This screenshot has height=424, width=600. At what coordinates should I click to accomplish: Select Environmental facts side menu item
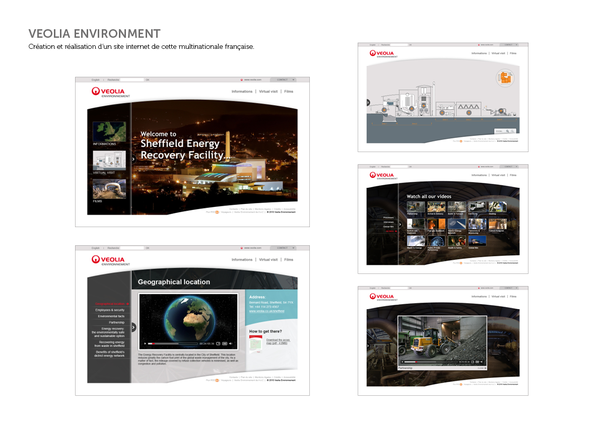(111, 316)
